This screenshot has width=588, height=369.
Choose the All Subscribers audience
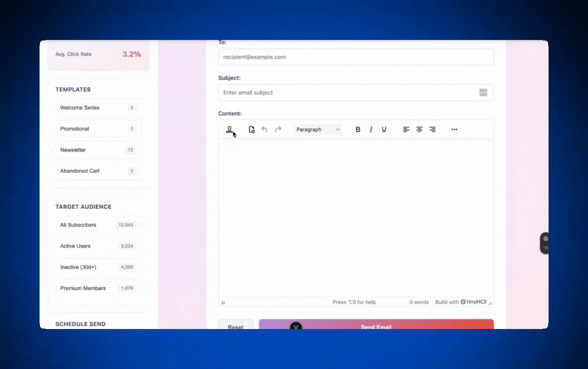[99, 225]
